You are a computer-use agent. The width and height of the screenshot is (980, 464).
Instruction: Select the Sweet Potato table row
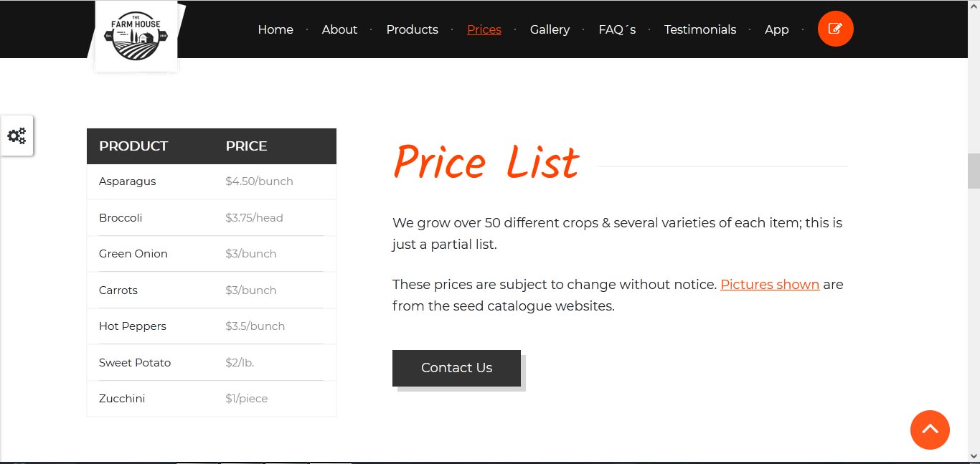tap(135, 363)
